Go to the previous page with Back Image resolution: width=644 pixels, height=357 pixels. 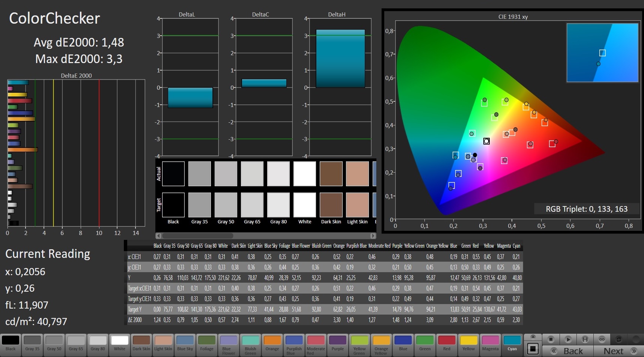[568, 351]
